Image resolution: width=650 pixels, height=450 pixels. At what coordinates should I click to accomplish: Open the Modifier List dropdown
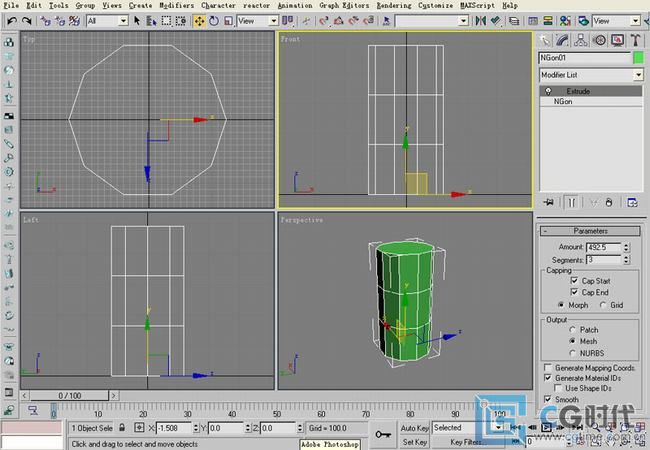[x=638, y=75]
